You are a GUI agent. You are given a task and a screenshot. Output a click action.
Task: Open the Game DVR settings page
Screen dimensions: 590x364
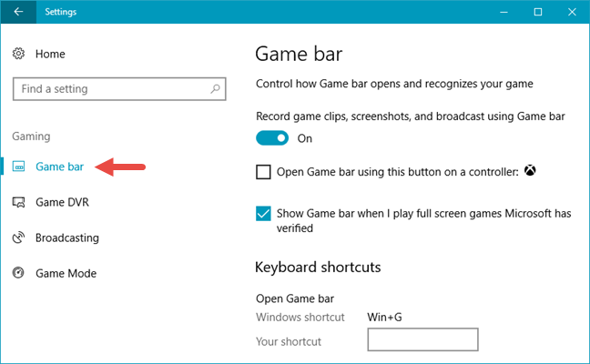coord(62,202)
